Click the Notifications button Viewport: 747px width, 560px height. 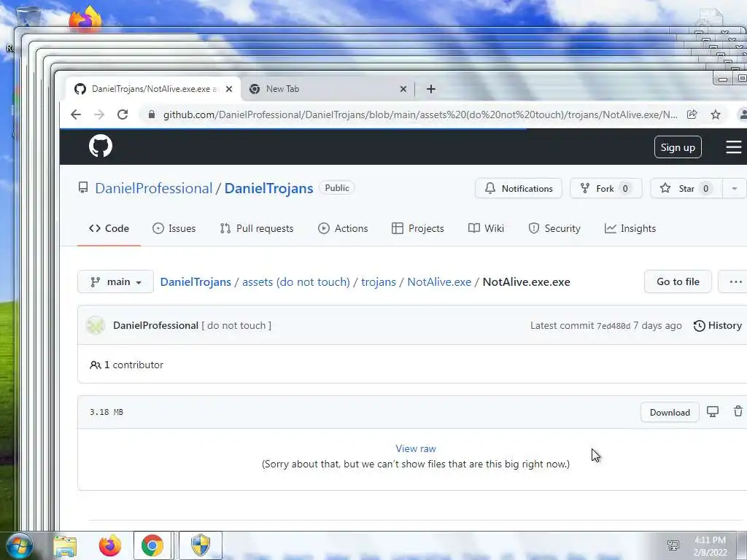[x=519, y=189]
